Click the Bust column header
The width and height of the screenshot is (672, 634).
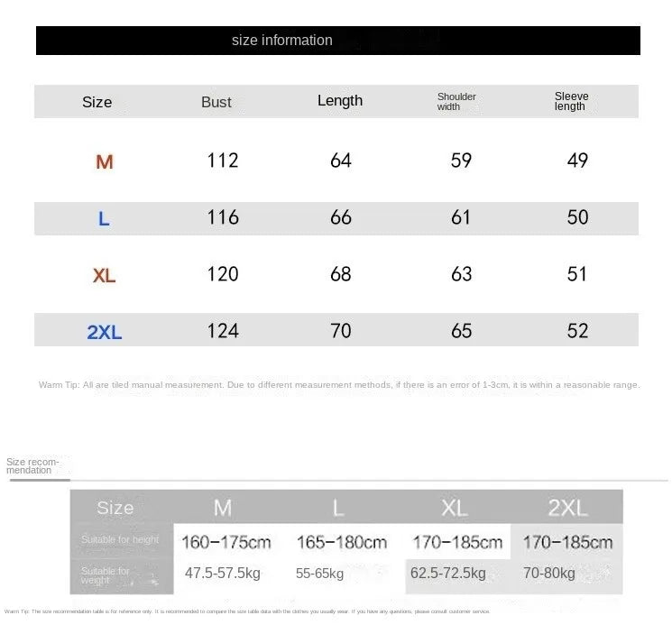pos(216,102)
